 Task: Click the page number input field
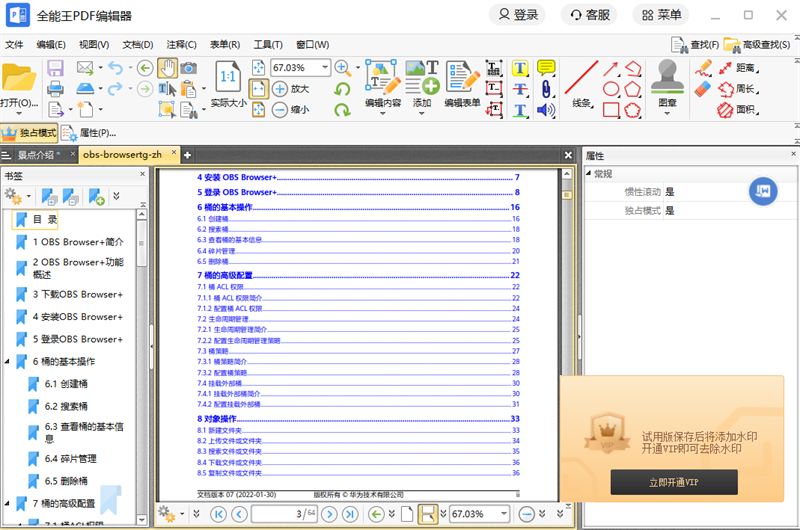point(289,513)
